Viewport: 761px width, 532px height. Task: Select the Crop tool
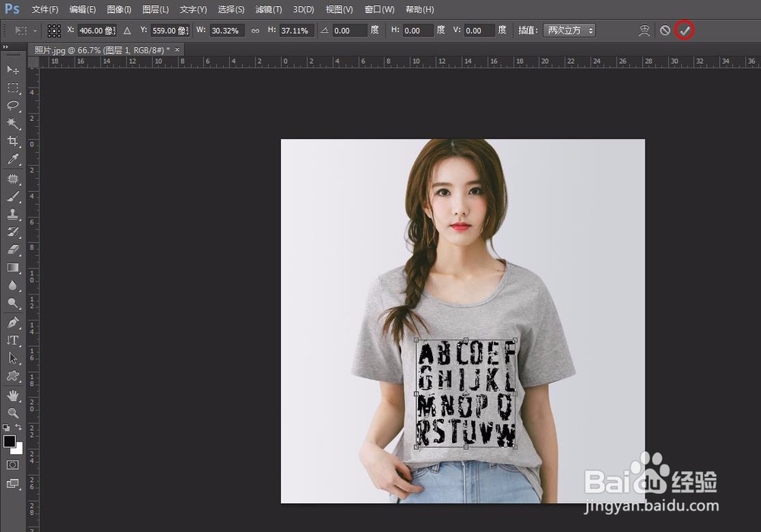(x=12, y=141)
